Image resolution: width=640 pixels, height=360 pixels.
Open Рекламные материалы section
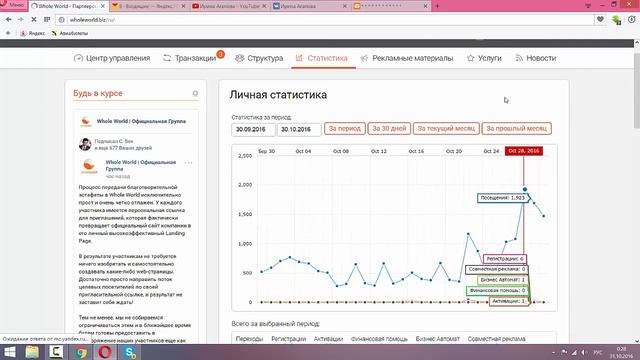tap(407, 58)
